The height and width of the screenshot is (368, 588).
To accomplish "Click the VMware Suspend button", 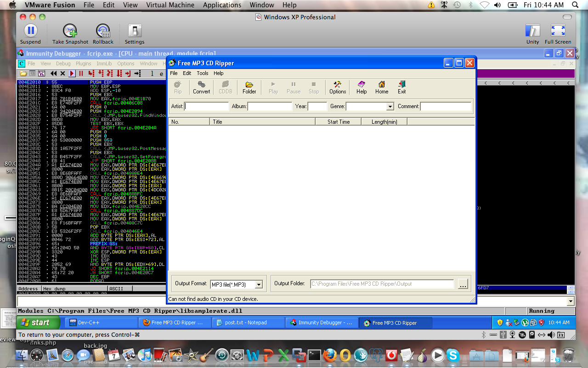I will point(30,34).
